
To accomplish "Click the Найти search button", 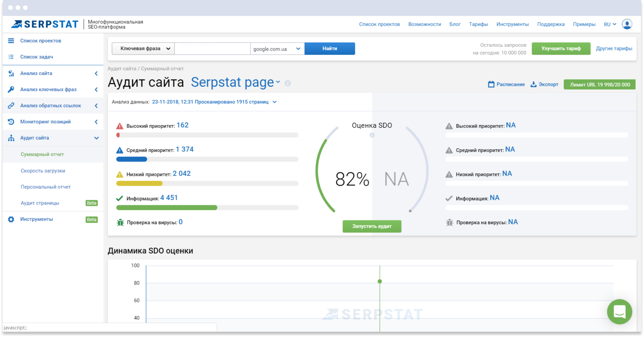I will [330, 49].
